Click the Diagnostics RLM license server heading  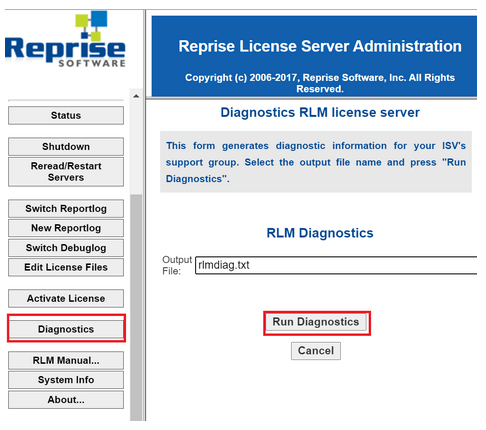coord(320,112)
